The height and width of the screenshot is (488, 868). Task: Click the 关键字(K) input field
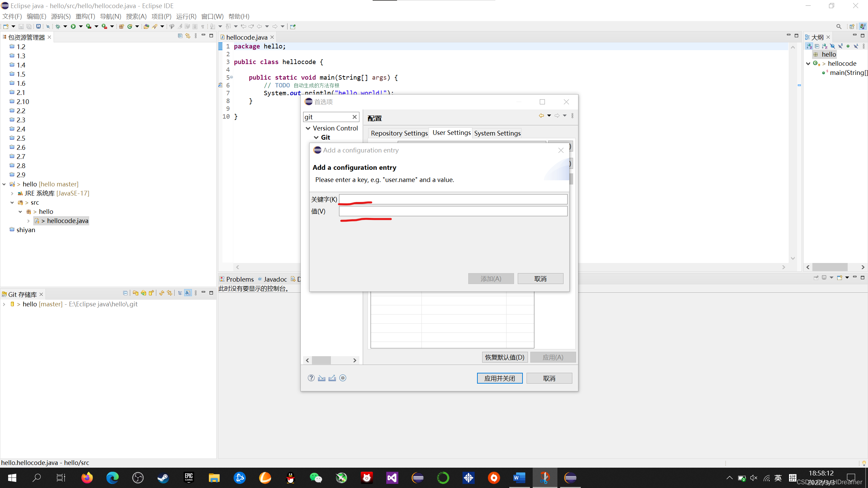pos(453,199)
